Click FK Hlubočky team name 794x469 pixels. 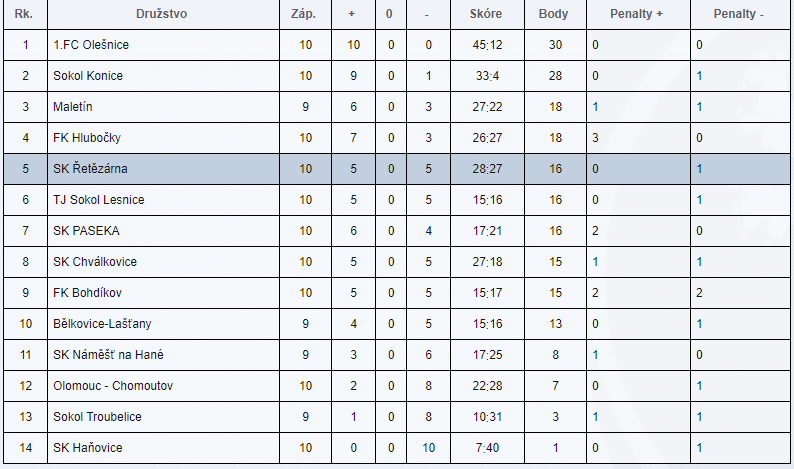(87, 138)
